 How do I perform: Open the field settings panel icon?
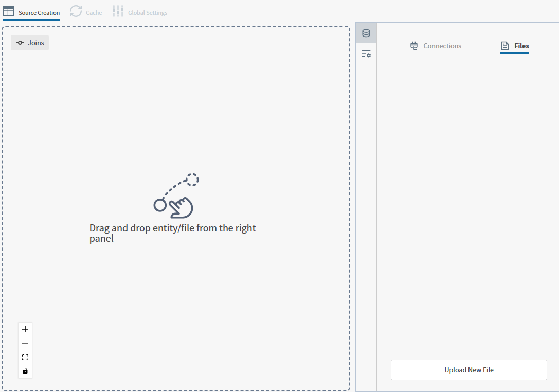pos(366,54)
